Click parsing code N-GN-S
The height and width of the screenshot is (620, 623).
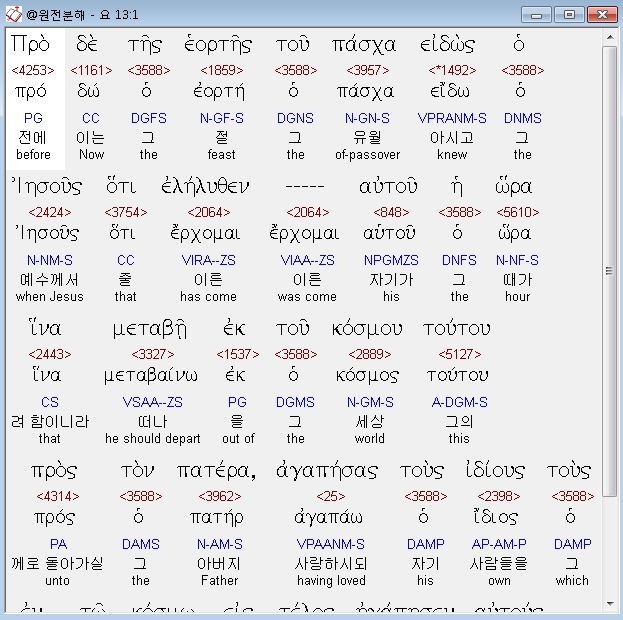[x=368, y=118]
